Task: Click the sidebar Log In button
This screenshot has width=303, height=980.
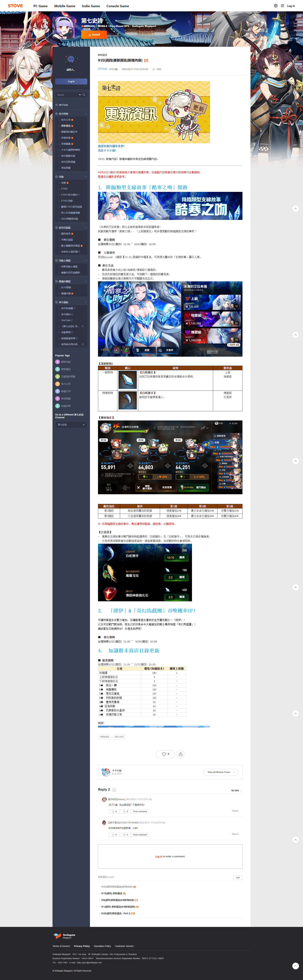Action: click(x=71, y=81)
